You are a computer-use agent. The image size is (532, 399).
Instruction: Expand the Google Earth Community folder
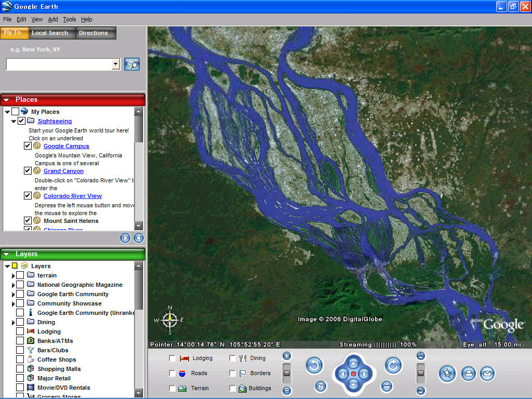[x=13, y=294]
